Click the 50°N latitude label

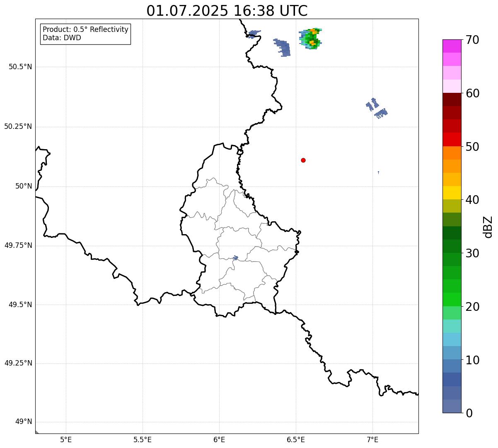[x=24, y=186]
